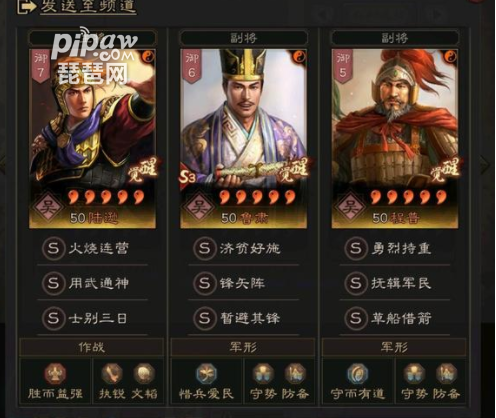Click the S3 badge on 鲁肃 card
496x418 pixels.
click(x=187, y=178)
